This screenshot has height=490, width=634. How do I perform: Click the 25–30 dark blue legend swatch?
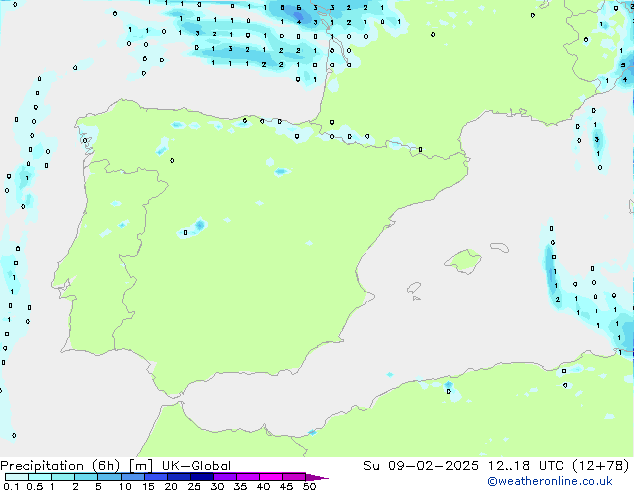[201, 477]
